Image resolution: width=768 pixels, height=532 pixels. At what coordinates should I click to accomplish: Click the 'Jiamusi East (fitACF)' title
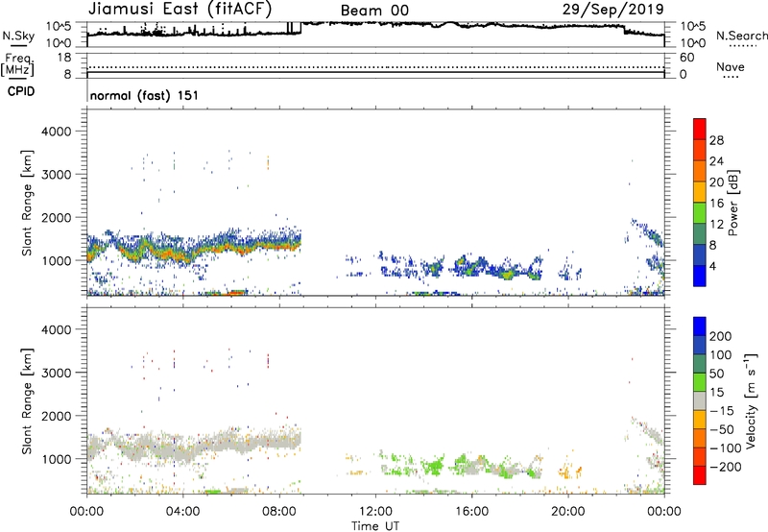pos(180,9)
